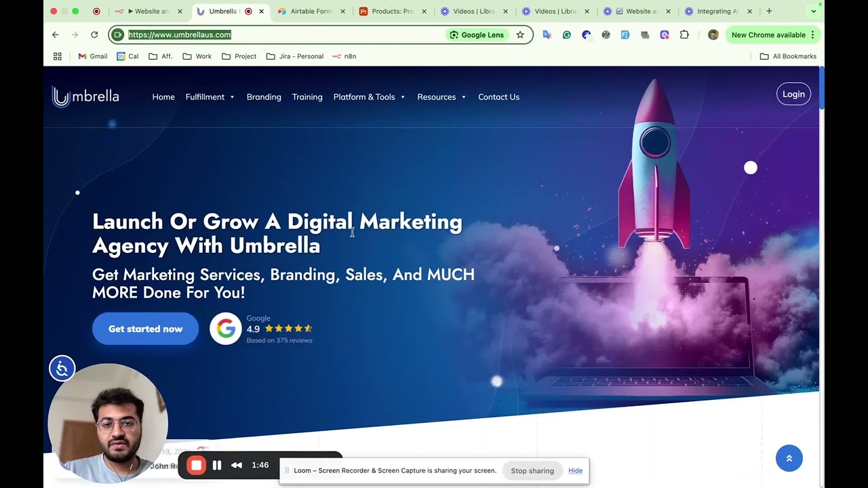Open the Aff. bookmarks folder
The height and width of the screenshot is (488, 868).
(x=161, y=56)
